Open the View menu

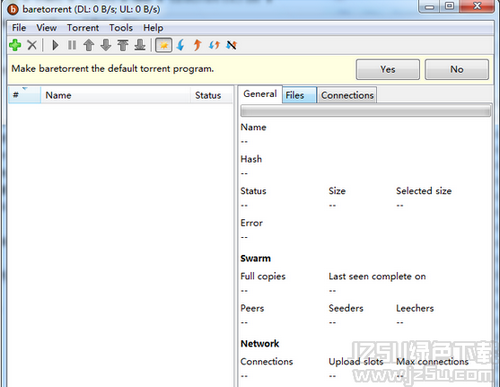[47, 28]
